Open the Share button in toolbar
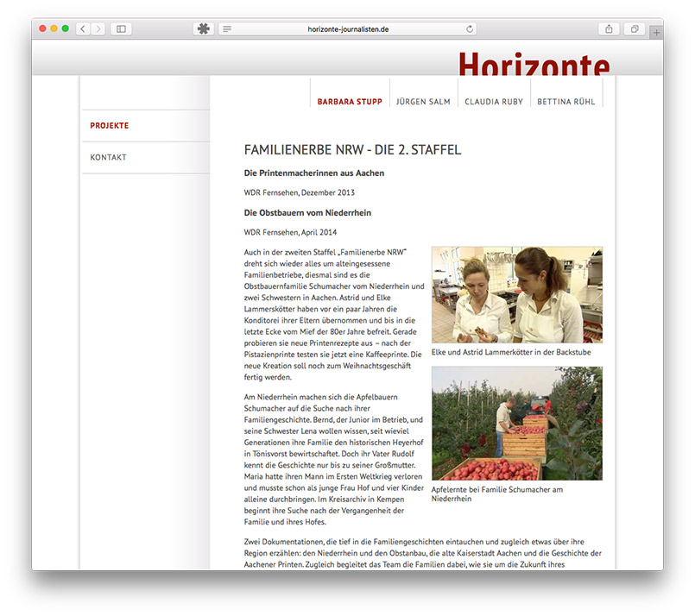695x616 pixels. tap(609, 28)
